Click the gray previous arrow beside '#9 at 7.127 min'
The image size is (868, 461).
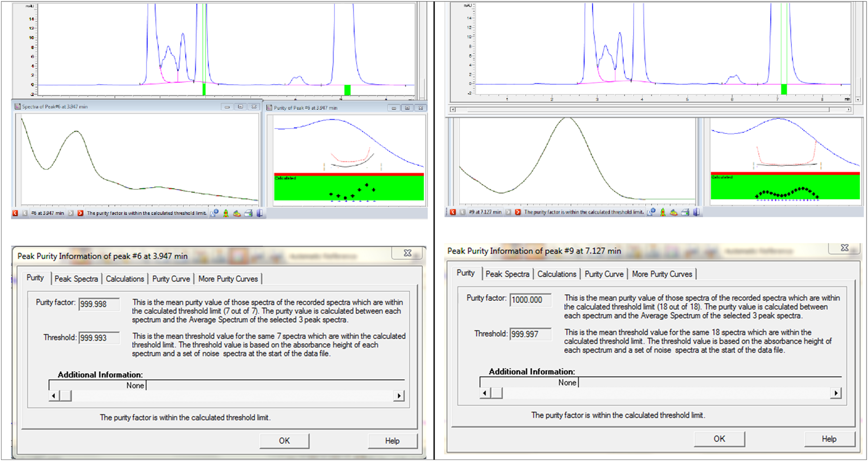462,212
